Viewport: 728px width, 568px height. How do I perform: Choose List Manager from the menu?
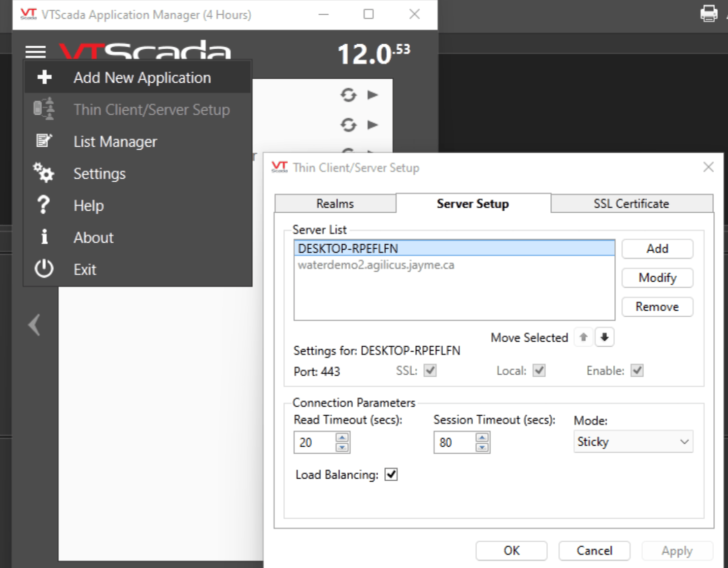coord(115,142)
